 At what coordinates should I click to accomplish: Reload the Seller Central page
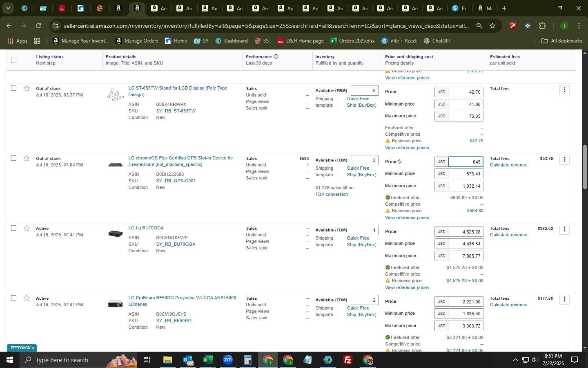tap(38, 26)
